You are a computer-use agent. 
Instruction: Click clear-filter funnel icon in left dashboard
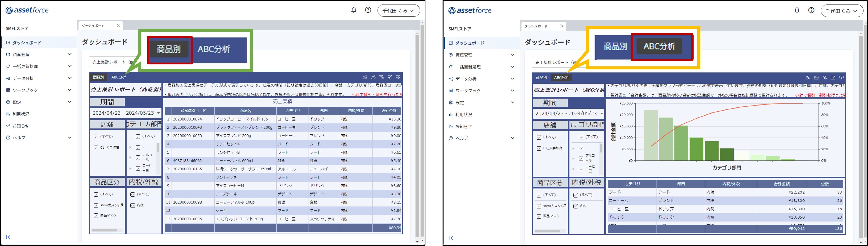(x=381, y=77)
